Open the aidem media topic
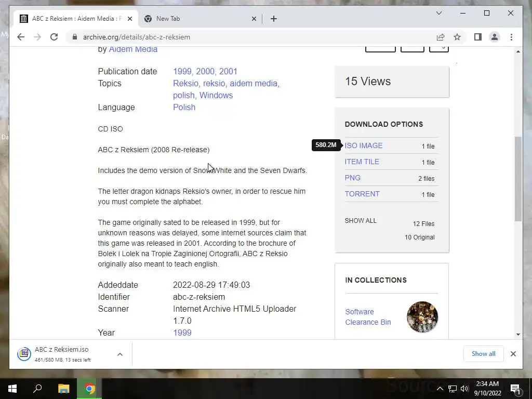 [x=254, y=83]
